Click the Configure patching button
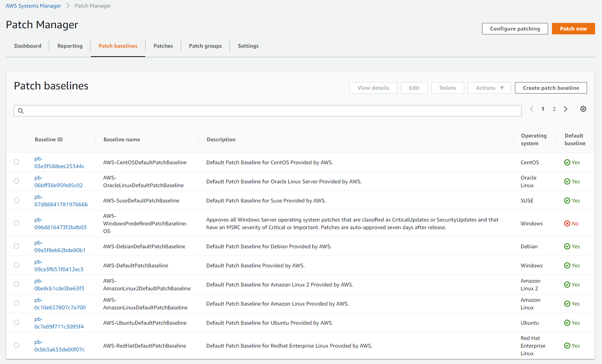 [x=515, y=29]
